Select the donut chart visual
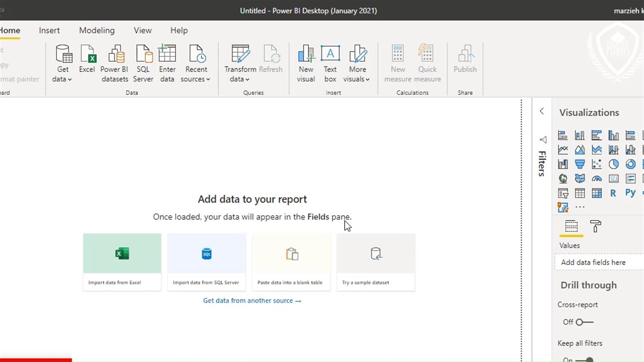 click(x=630, y=164)
